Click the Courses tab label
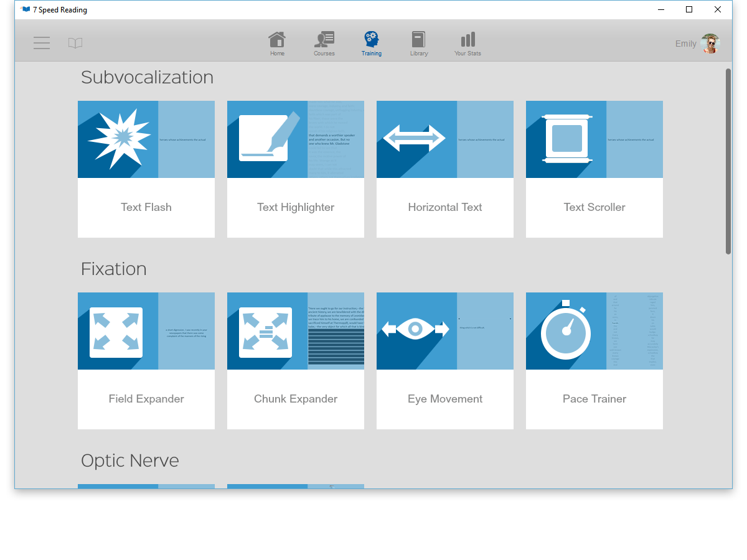This screenshot has height=560, width=747. (x=324, y=54)
